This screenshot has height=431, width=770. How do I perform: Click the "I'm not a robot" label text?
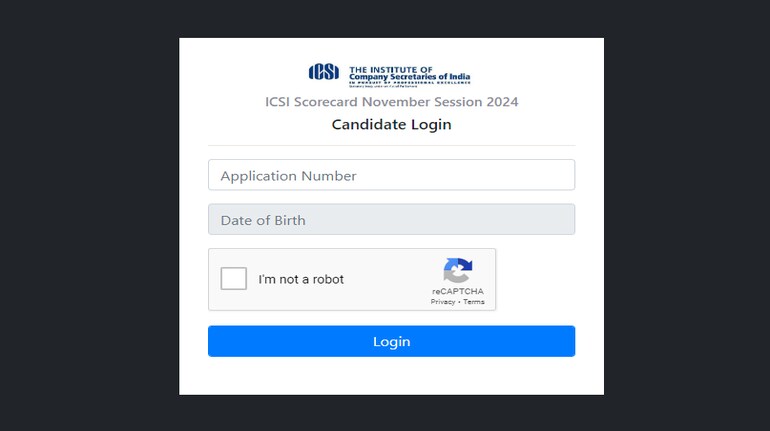(301, 279)
